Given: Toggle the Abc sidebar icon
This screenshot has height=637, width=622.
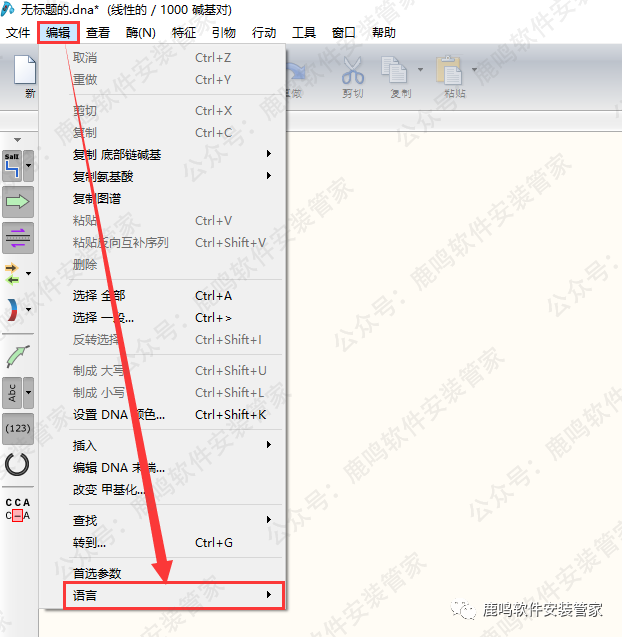Looking at the screenshot, I should pos(12,393).
